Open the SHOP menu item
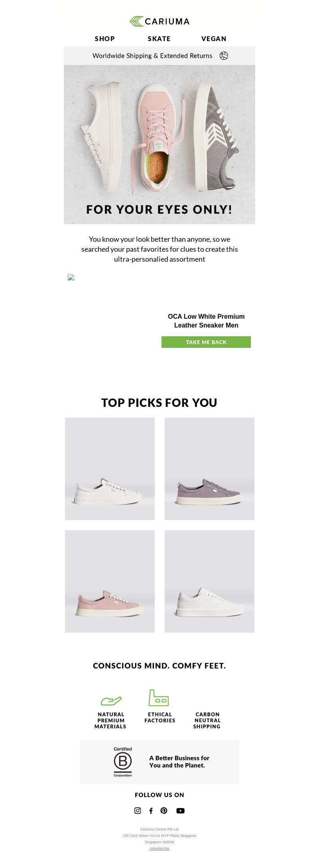The width and height of the screenshot is (319, 868). tap(105, 39)
